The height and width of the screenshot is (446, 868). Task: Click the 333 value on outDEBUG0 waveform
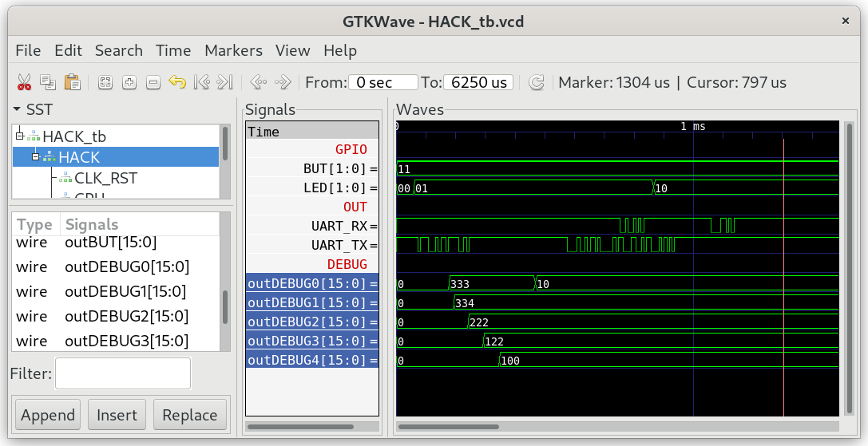pos(459,284)
